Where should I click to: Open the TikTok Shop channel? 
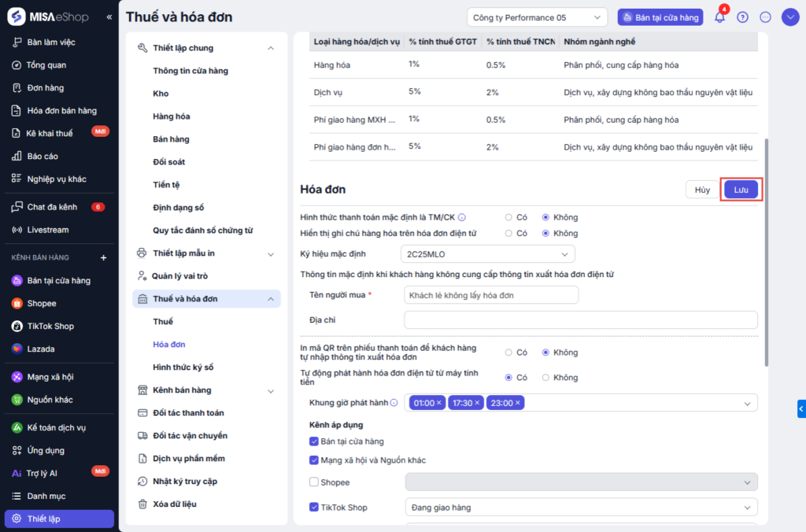pyautogui.click(x=50, y=326)
